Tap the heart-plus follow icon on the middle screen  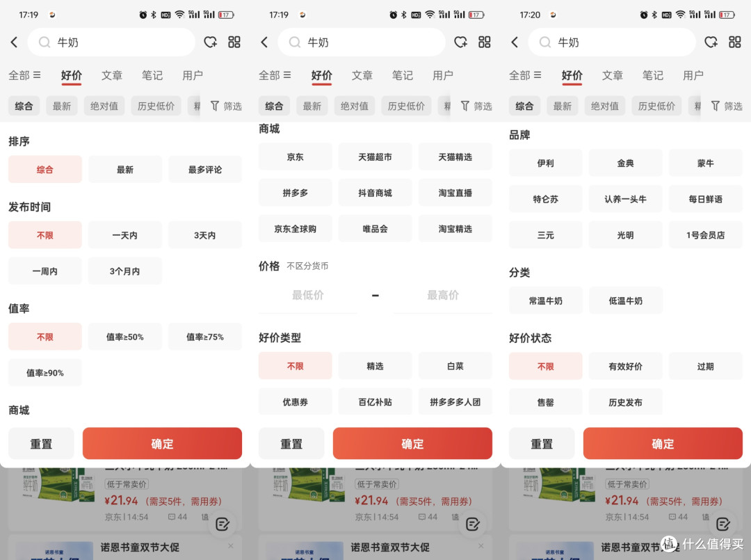point(461,42)
